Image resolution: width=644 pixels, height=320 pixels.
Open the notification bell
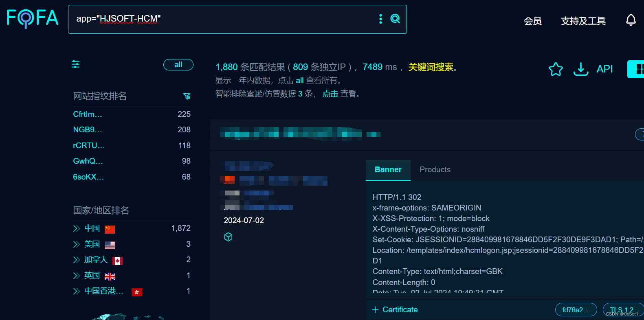click(631, 20)
